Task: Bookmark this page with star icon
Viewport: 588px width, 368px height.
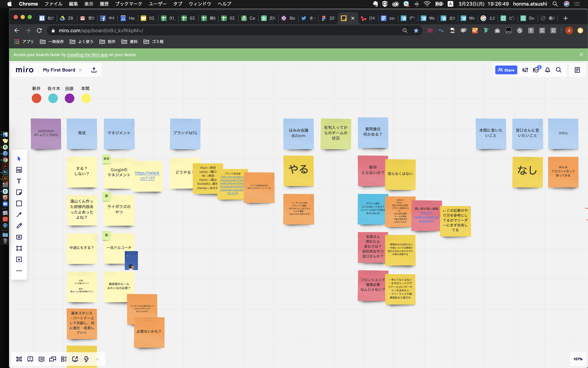Action: [416, 31]
